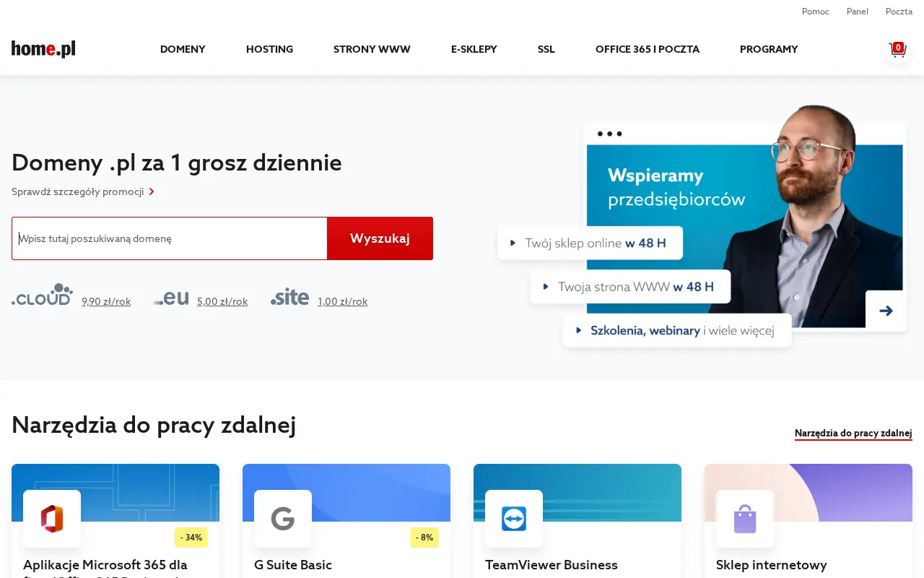Select the .cloud domain logo
The width and height of the screenshot is (924, 578).
(43, 295)
